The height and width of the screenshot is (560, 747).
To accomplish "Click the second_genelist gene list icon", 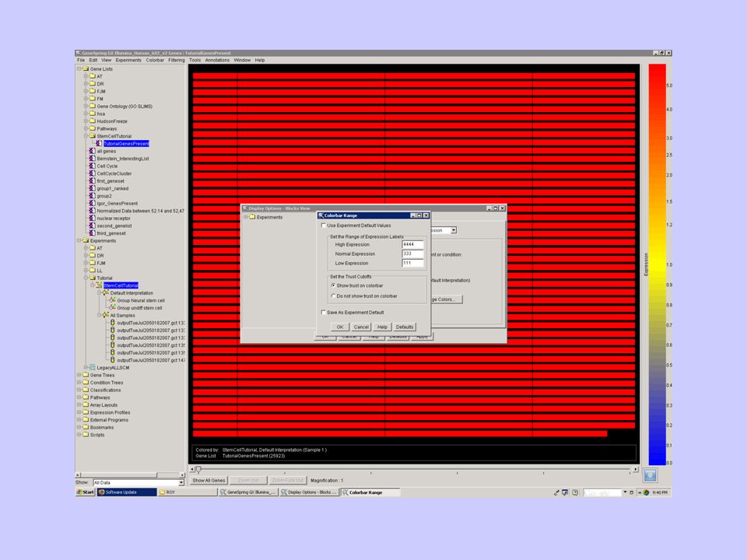I will point(93,226).
